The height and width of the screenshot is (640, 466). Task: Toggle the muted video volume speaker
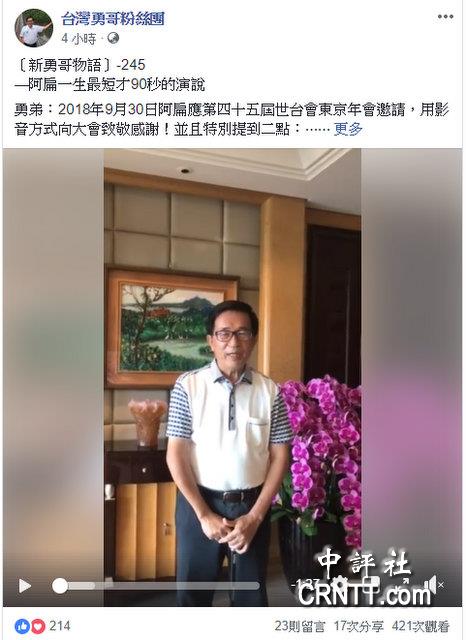pos(432,585)
